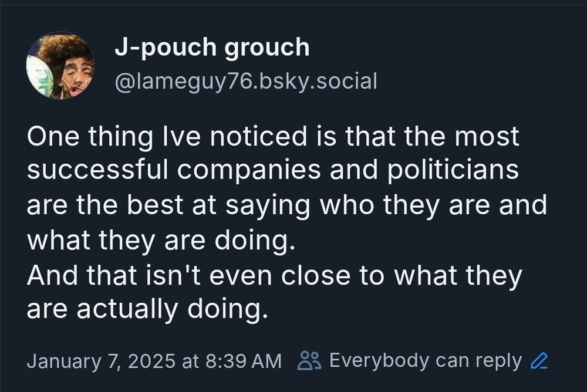The height and width of the screenshot is (392, 587).
Task: Click the line "what they are doing."
Action: (x=160, y=239)
